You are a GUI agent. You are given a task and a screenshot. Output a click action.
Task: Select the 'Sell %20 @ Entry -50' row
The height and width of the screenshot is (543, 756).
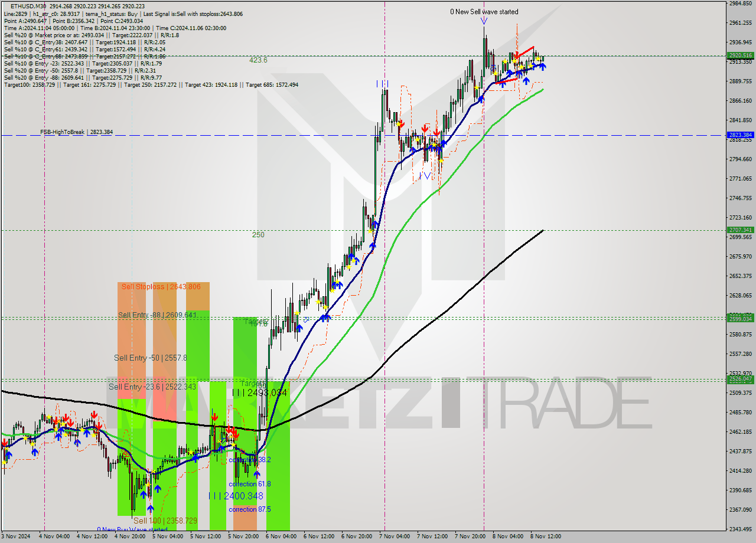pyautogui.click(x=80, y=70)
